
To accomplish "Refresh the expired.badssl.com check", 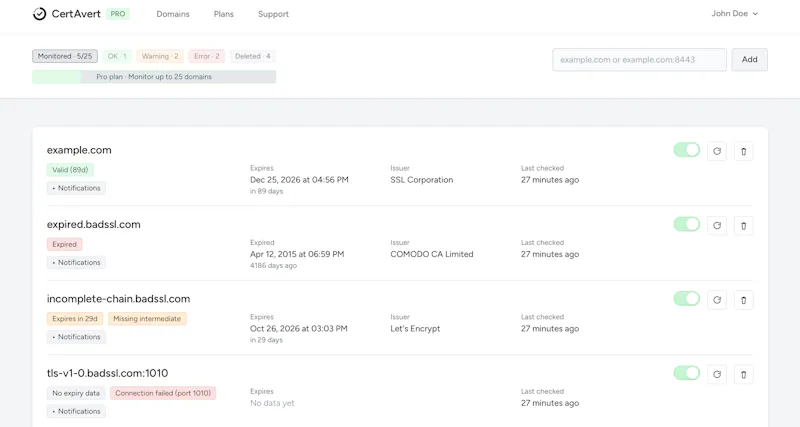I will coord(717,225).
